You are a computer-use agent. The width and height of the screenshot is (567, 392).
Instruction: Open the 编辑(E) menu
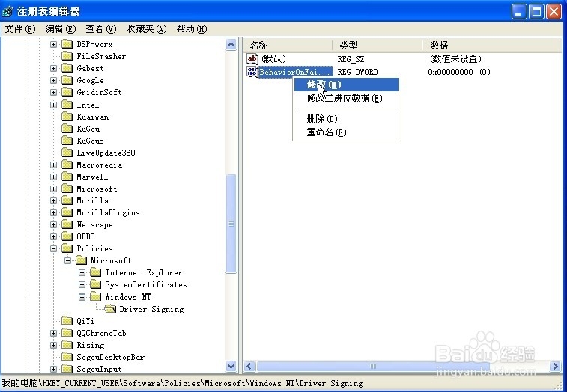(61, 29)
